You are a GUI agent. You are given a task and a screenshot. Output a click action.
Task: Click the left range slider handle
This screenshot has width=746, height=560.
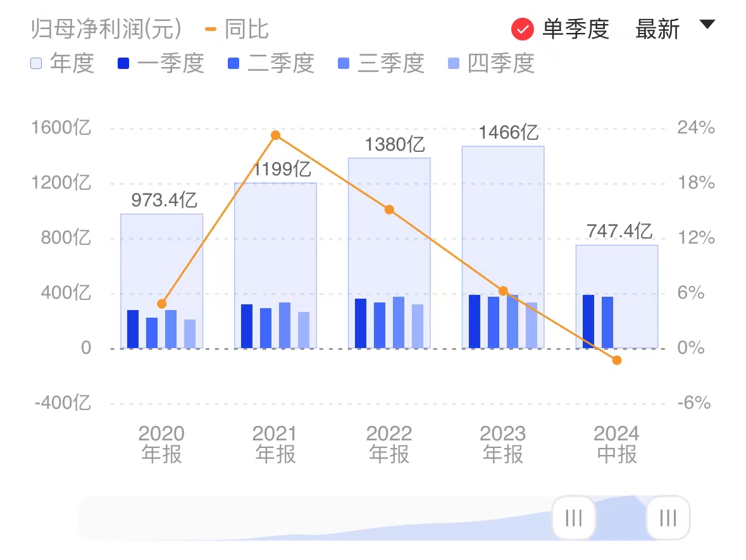tap(573, 518)
